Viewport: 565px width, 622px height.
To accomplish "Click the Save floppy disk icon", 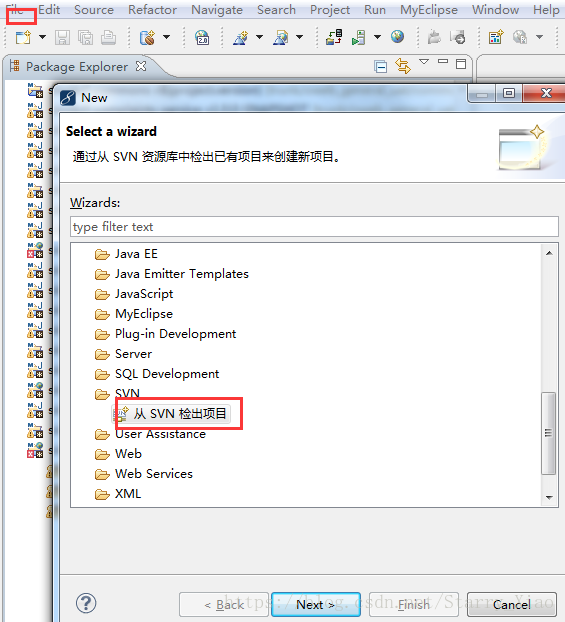I will pos(62,38).
